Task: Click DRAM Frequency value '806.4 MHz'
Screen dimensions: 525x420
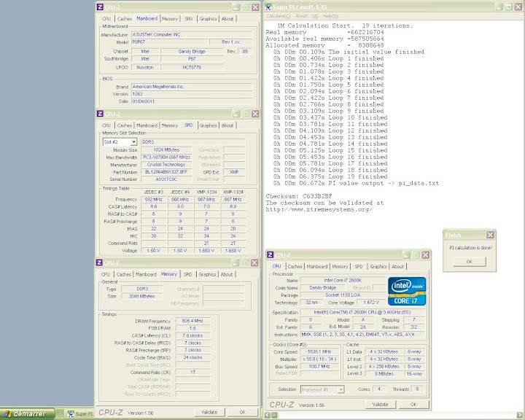Action: [192, 321]
